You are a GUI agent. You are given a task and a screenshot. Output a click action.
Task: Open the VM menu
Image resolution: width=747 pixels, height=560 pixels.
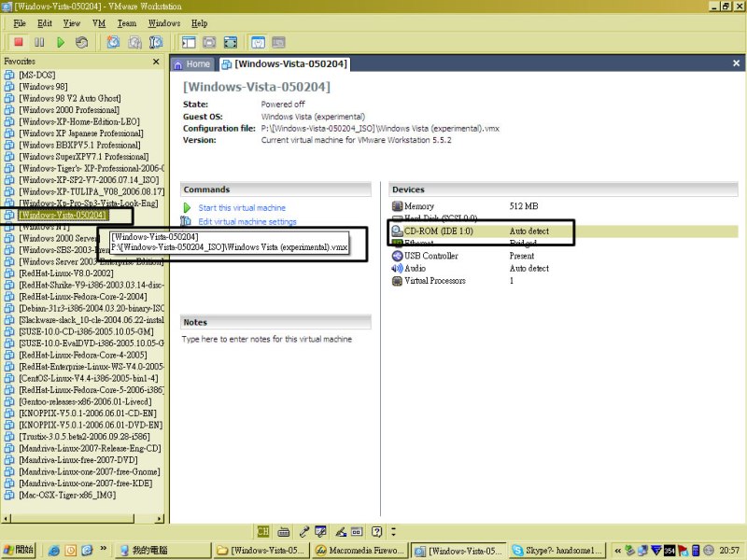(99, 22)
